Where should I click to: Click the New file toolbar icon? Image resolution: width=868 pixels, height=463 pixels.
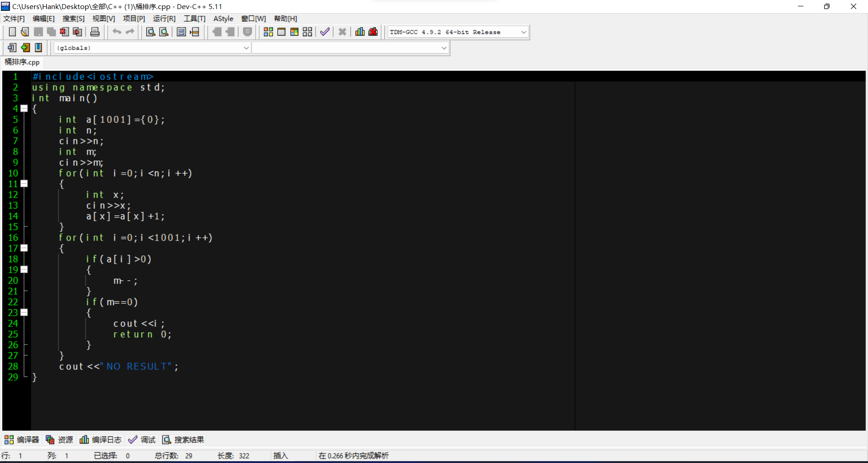pos(12,32)
